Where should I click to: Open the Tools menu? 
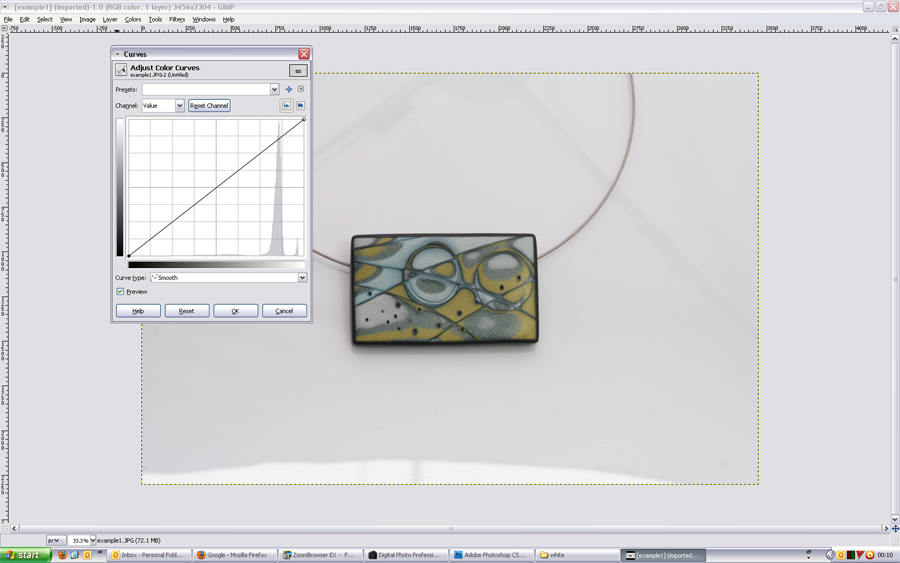[155, 20]
